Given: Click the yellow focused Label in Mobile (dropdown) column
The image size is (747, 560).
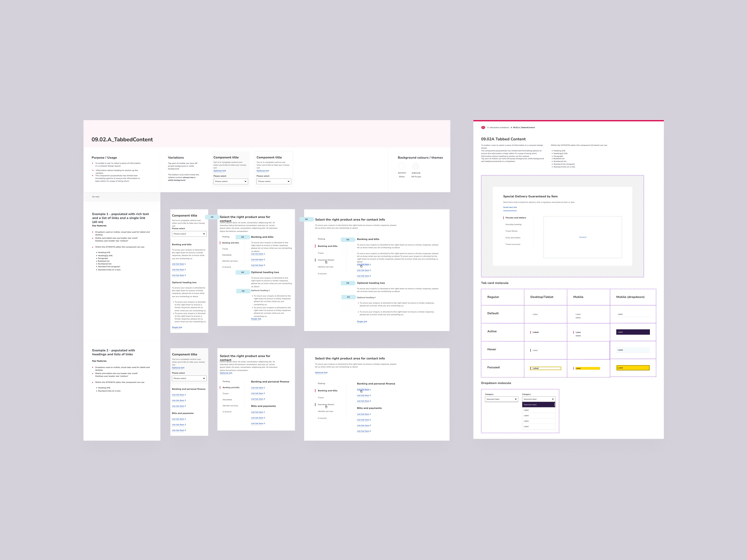Looking at the screenshot, I should coord(633,368).
